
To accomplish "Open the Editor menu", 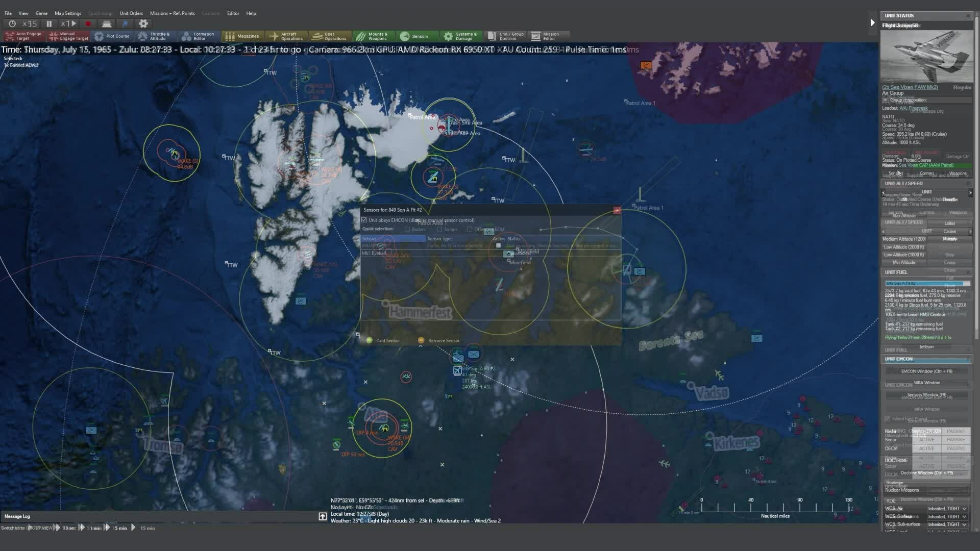I will (x=233, y=13).
